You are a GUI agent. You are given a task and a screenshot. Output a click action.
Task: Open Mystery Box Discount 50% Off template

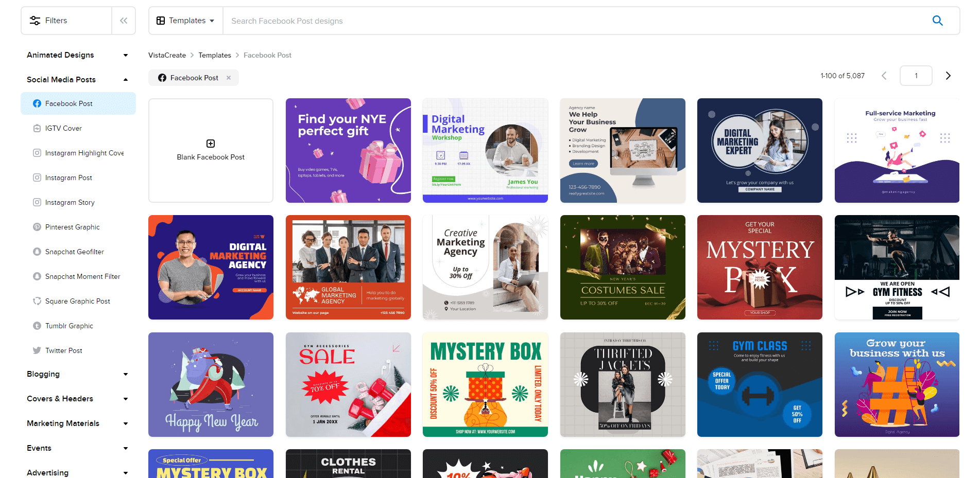485,384
